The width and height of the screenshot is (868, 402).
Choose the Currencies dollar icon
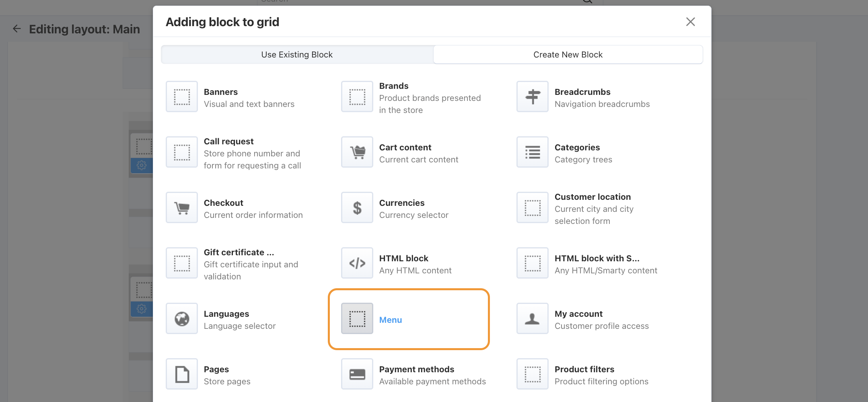[x=357, y=208]
